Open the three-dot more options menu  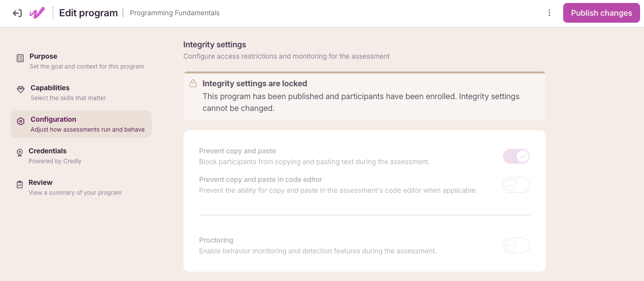click(549, 13)
